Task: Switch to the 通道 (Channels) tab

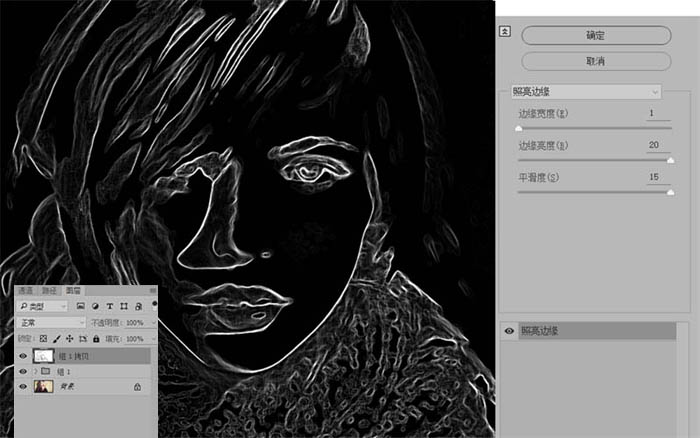Action: coord(25,291)
